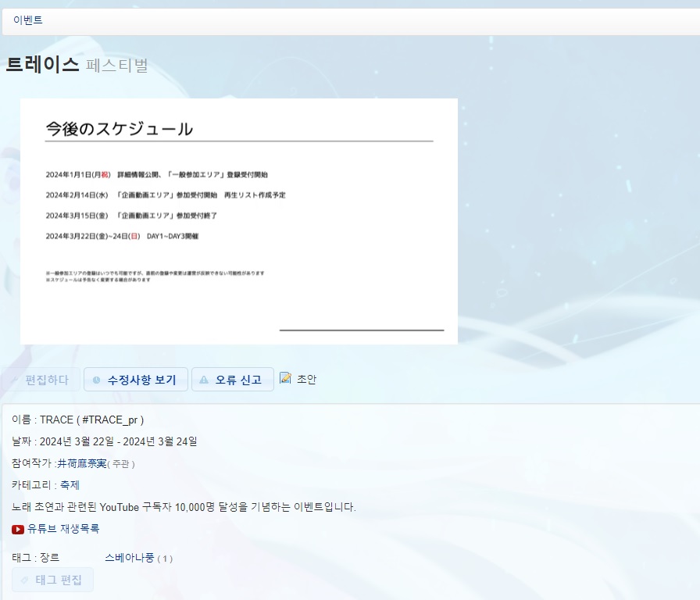
Task: Open the 축제 category link
Action: 70,485
